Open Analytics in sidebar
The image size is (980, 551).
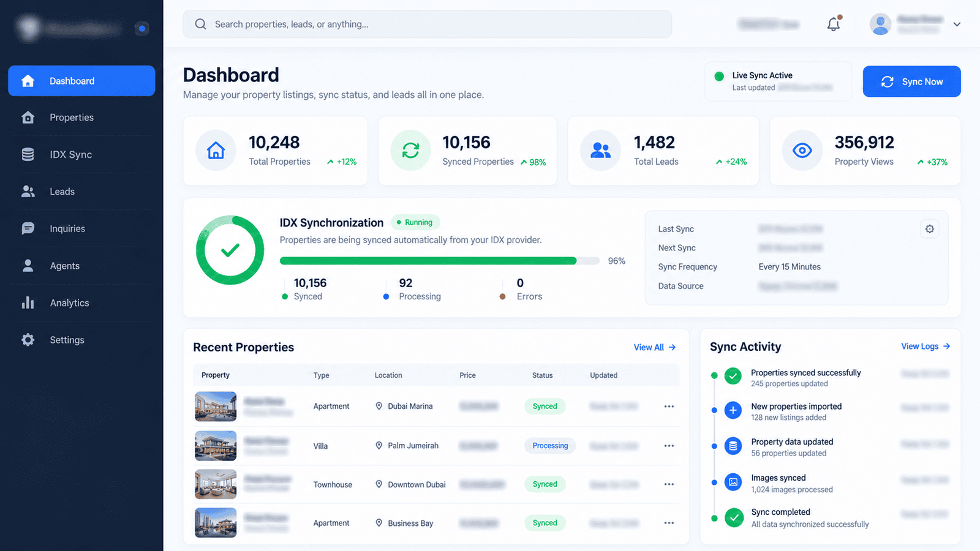(x=81, y=303)
